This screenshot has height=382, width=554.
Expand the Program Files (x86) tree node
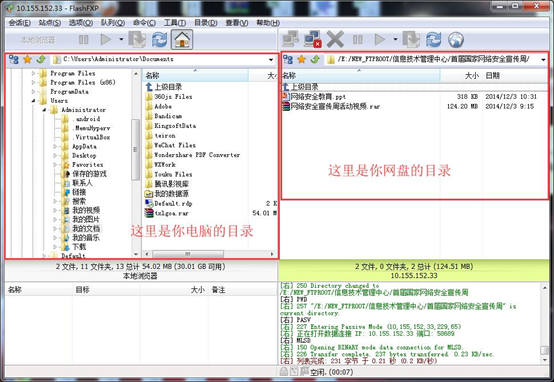click(x=33, y=83)
